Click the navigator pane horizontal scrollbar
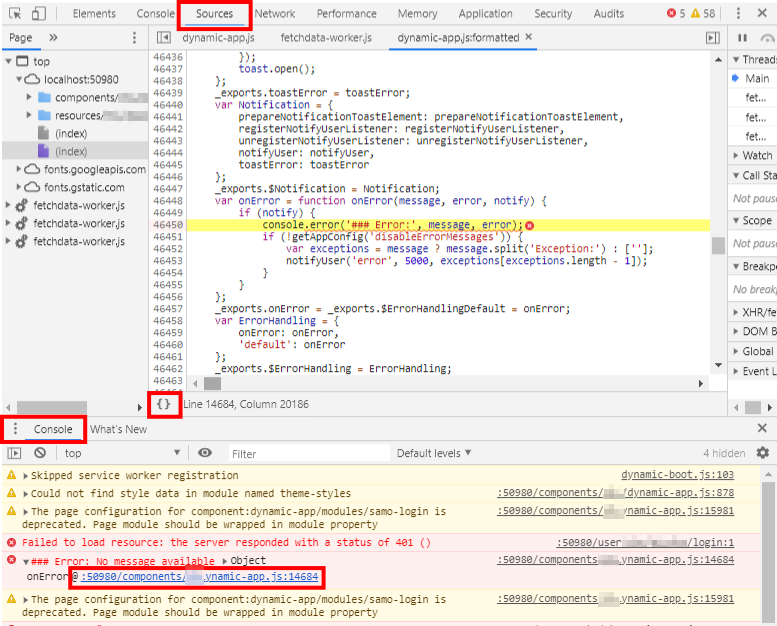 (x=52, y=407)
